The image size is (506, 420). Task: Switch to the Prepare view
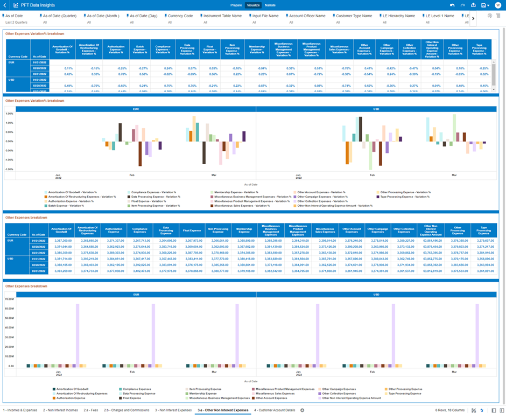point(236,5)
